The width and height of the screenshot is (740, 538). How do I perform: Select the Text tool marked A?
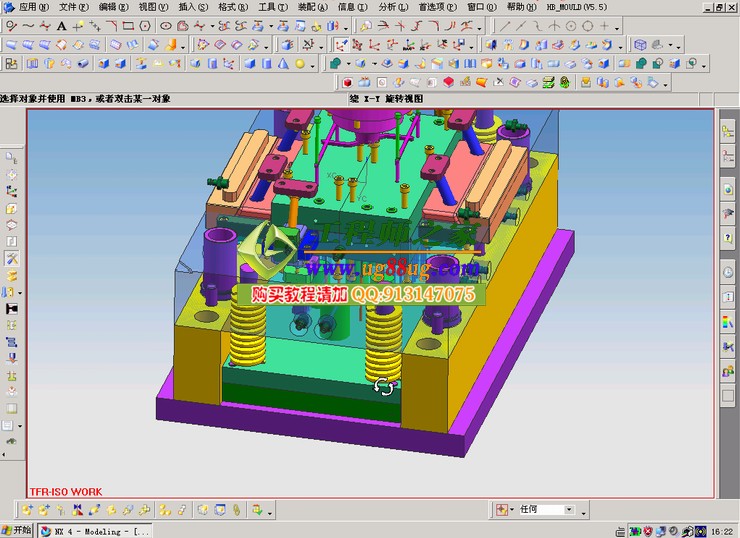62,25
